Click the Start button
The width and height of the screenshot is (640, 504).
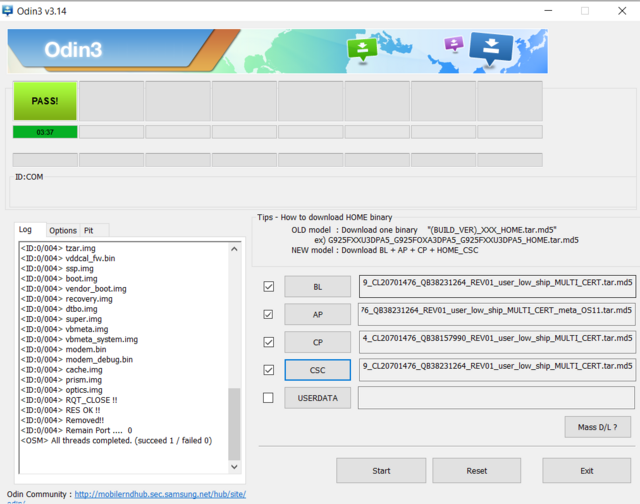point(381,471)
